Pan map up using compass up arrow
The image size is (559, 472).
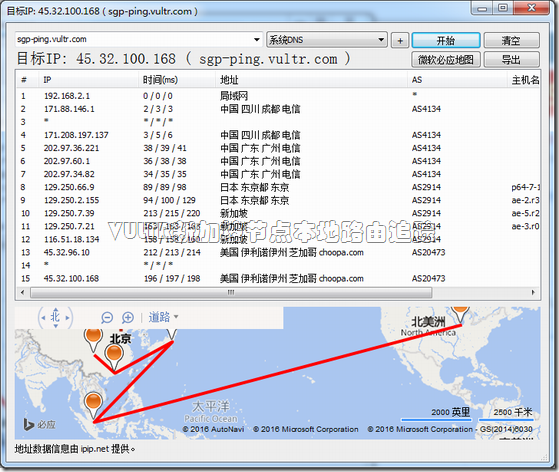[55, 309]
